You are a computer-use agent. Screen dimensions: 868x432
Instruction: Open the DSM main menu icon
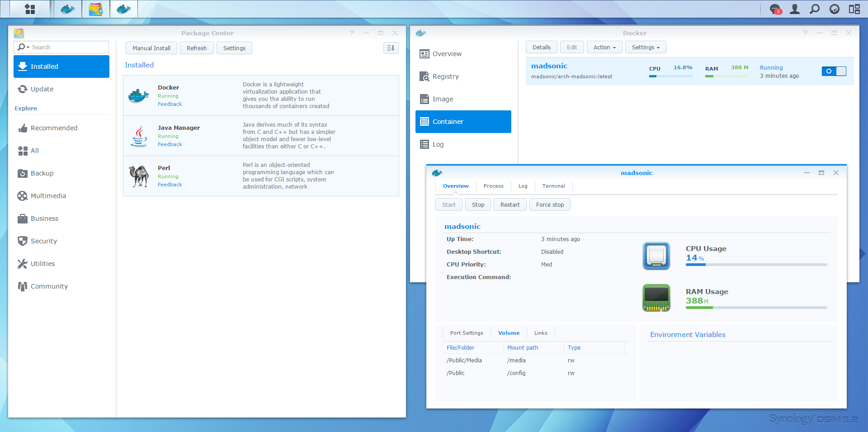30,9
